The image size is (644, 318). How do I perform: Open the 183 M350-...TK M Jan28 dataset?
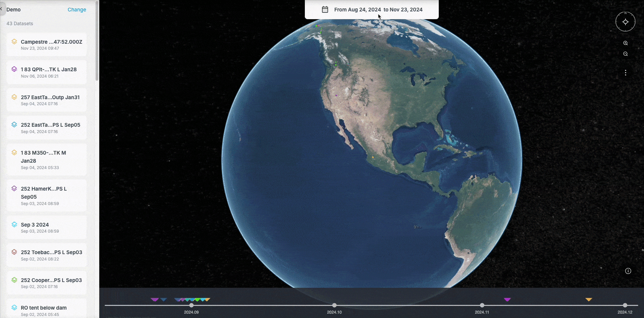[x=47, y=160]
